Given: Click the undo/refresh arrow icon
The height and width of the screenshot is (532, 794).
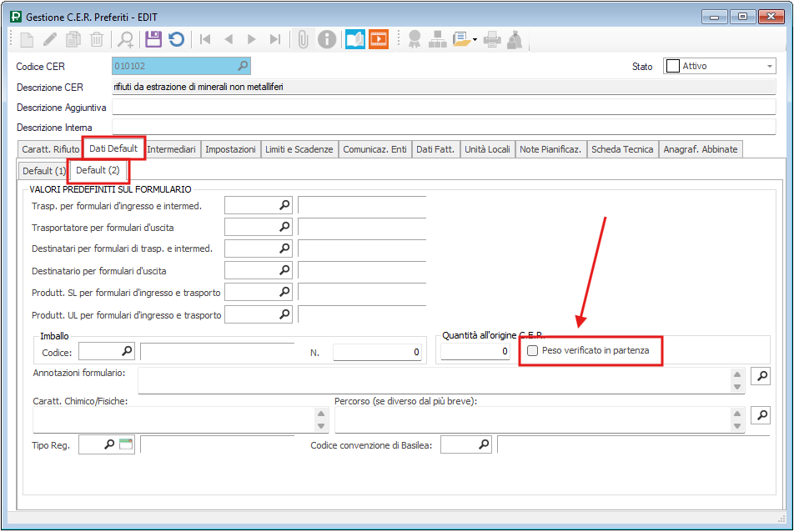Looking at the screenshot, I should 176,39.
